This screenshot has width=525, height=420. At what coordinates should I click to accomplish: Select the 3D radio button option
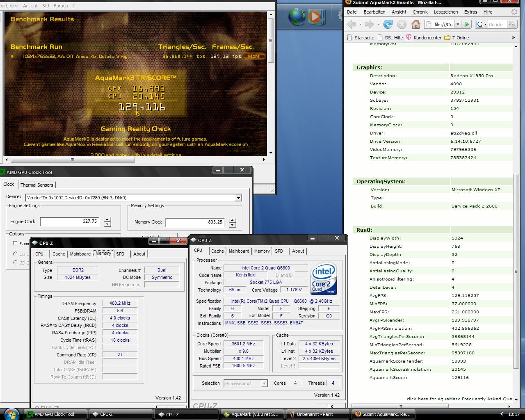[16, 262]
